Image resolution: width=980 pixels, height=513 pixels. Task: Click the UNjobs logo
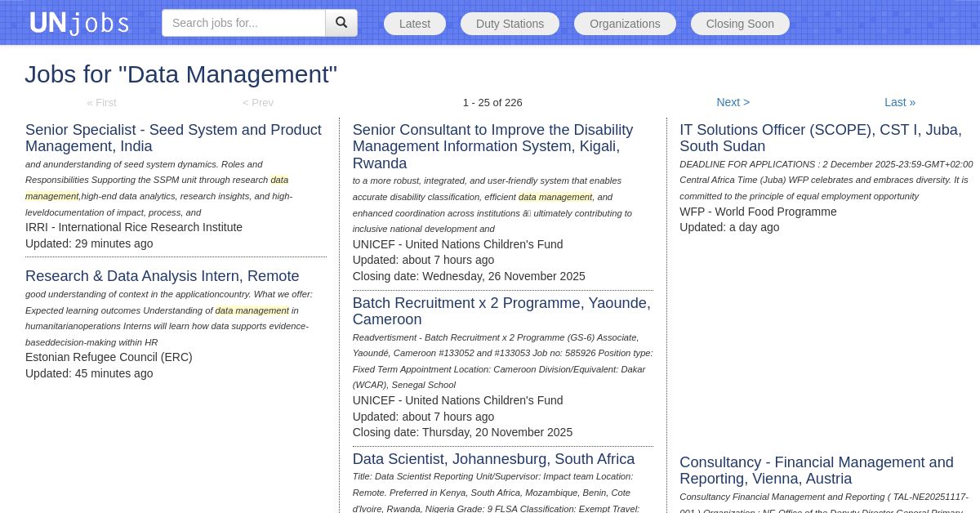pyautogui.click(x=79, y=23)
